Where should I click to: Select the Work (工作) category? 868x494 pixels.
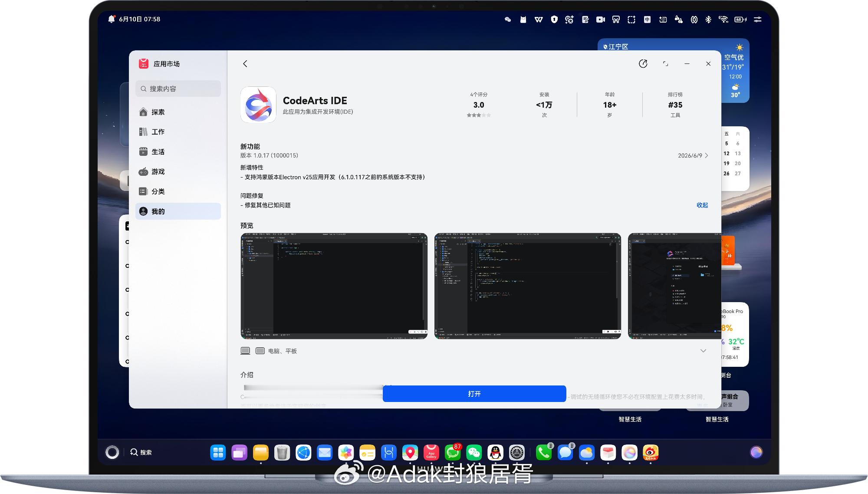178,132
